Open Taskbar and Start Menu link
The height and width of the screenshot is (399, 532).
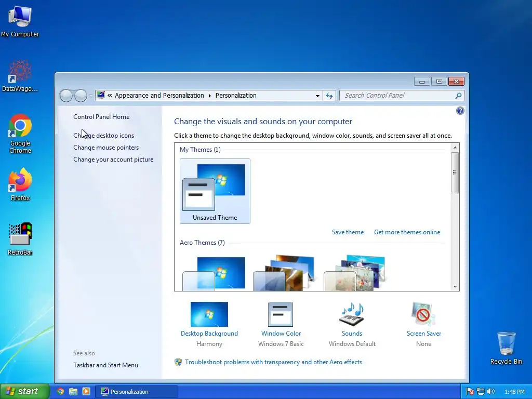point(105,365)
